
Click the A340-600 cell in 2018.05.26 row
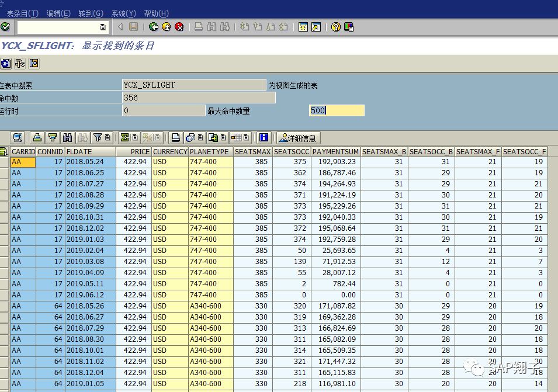coord(211,306)
